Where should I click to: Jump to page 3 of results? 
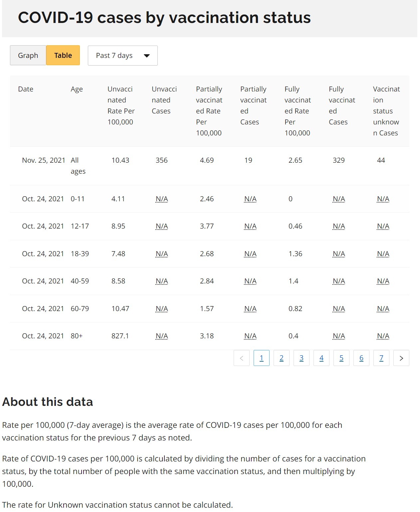pyautogui.click(x=302, y=358)
